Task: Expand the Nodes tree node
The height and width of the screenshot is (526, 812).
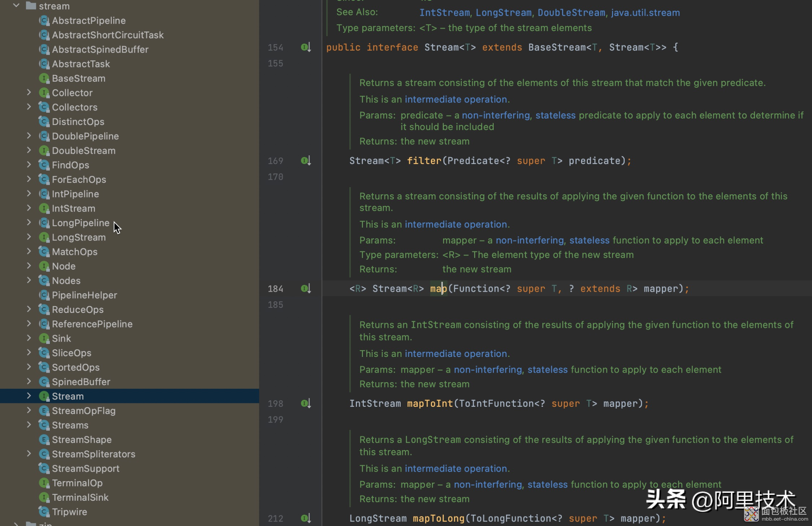Action: pos(29,280)
